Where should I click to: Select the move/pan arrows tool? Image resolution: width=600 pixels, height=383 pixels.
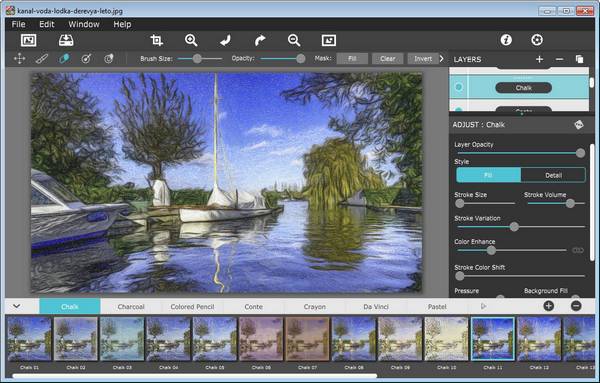[20, 59]
